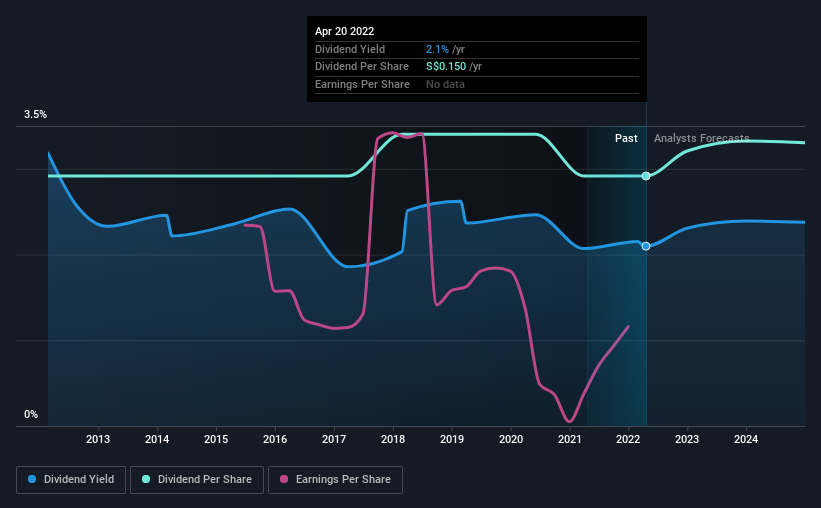Click the blue Dividend Yield legend dot
The width and height of the screenshot is (821, 508).
(x=32, y=479)
